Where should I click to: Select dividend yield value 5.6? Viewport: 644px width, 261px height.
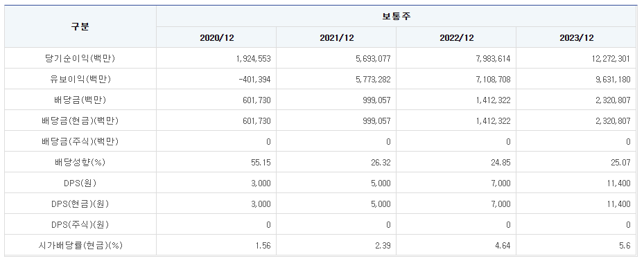point(625,246)
